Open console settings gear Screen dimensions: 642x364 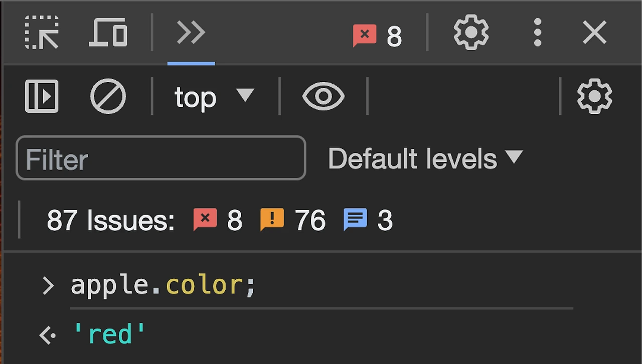[x=594, y=96]
